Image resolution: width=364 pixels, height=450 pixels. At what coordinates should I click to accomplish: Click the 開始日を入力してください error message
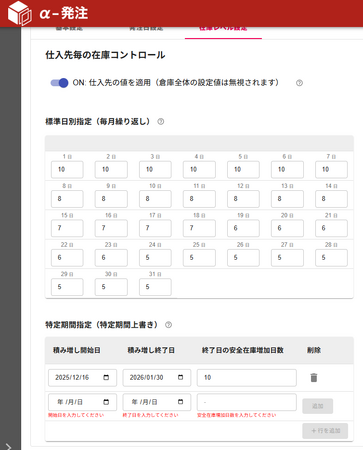pyautogui.click(x=76, y=415)
